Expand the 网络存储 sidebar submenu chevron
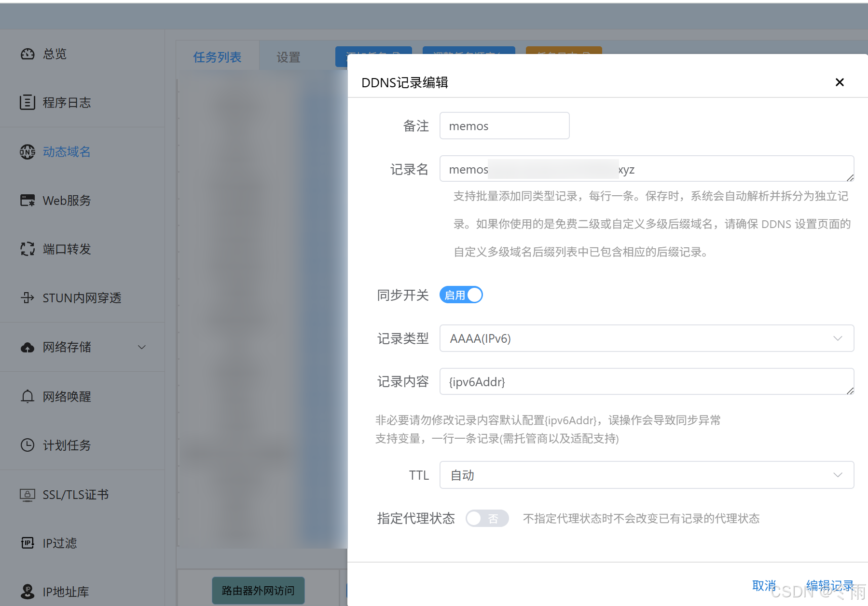This screenshot has width=868, height=606. (142, 347)
